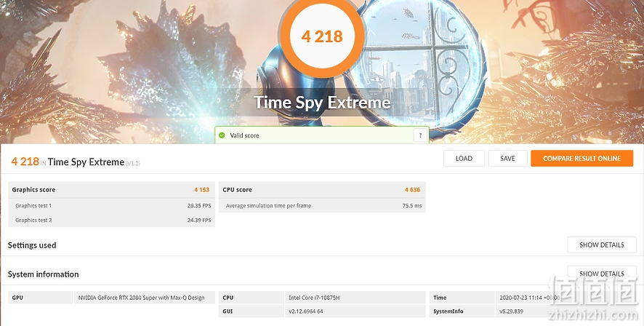This screenshot has width=644, height=326.
Task: Click the System information heading
Action: click(x=43, y=274)
